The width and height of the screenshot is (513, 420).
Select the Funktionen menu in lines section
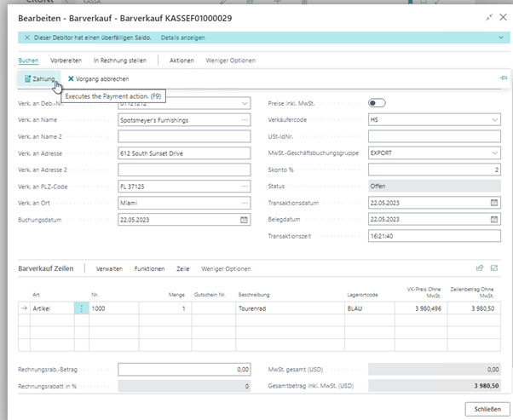[149, 268]
